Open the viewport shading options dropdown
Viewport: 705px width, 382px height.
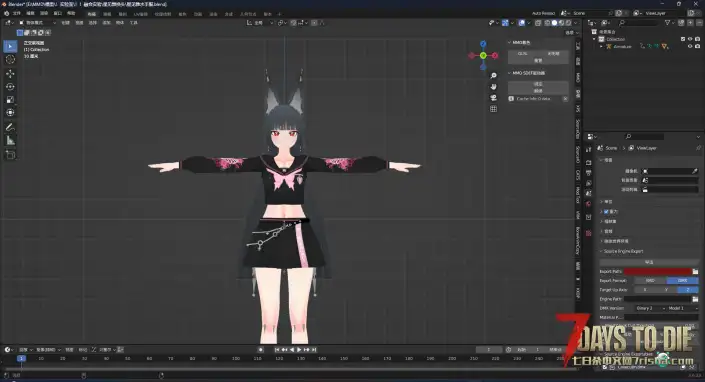[x=576, y=22]
